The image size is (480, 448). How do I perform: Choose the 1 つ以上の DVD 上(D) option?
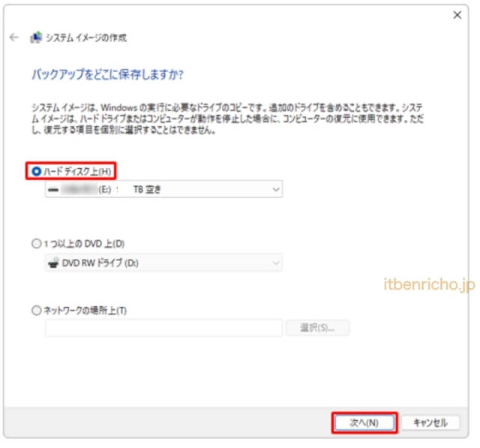(x=36, y=244)
